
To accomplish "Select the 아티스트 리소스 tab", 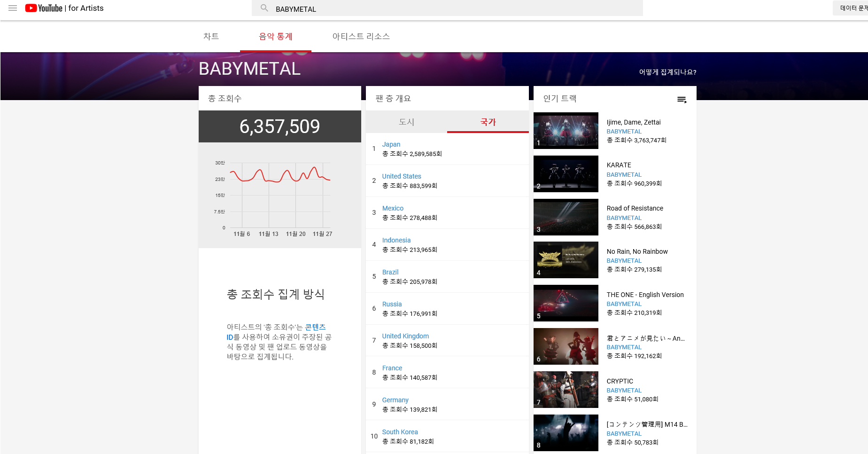I will 361,36.
